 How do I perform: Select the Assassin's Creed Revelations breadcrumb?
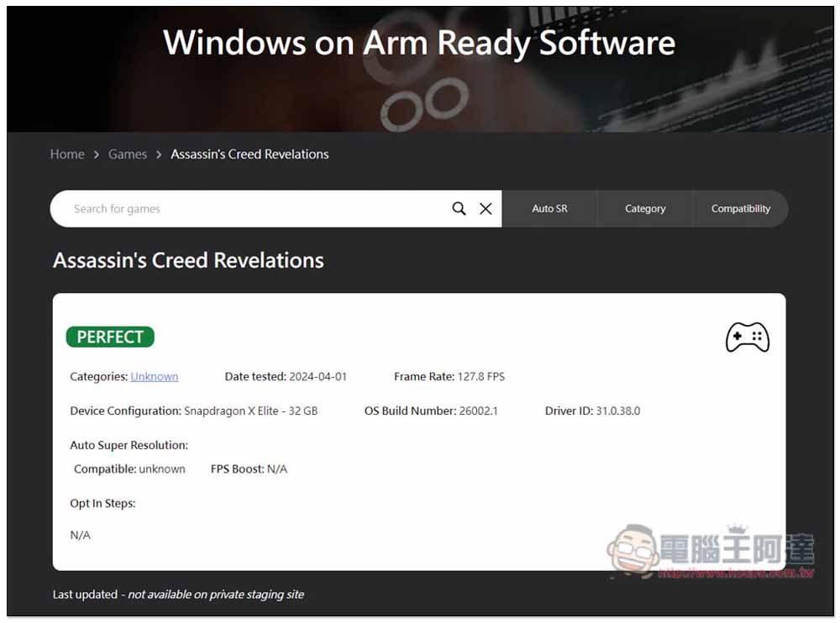[x=249, y=154]
